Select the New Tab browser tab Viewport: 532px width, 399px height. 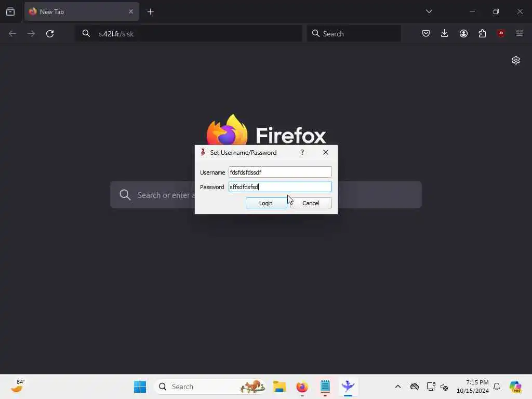click(x=82, y=11)
